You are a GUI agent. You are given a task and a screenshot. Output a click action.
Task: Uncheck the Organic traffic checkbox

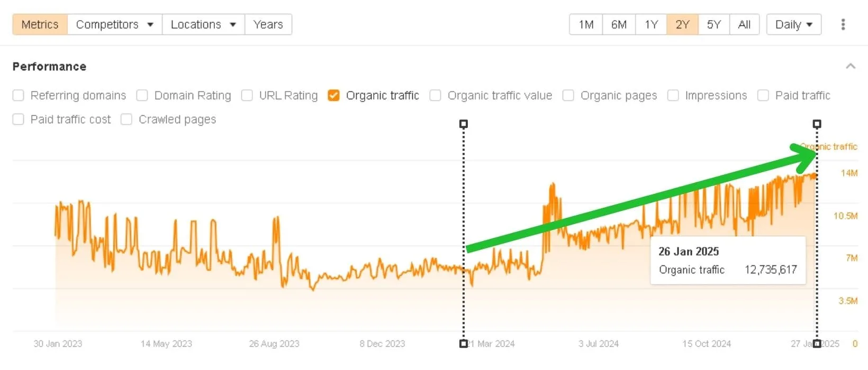pyautogui.click(x=333, y=95)
